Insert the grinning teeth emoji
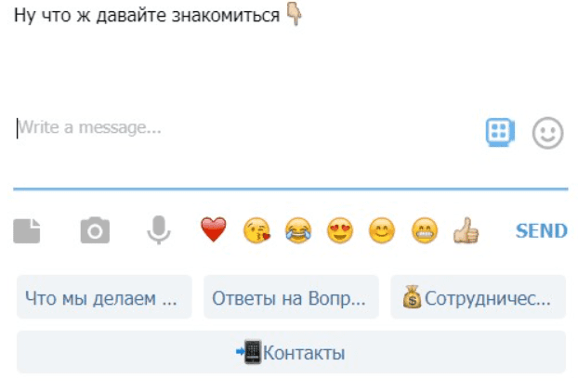578x392 pixels. (425, 230)
